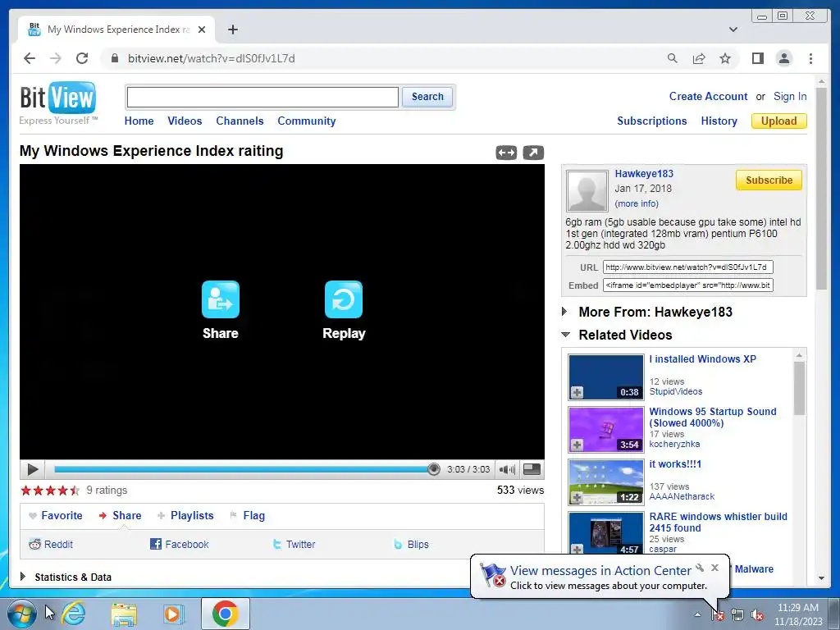Show hidden tray icons arrow
This screenshot has height=630, width=840.
(697, 614)
